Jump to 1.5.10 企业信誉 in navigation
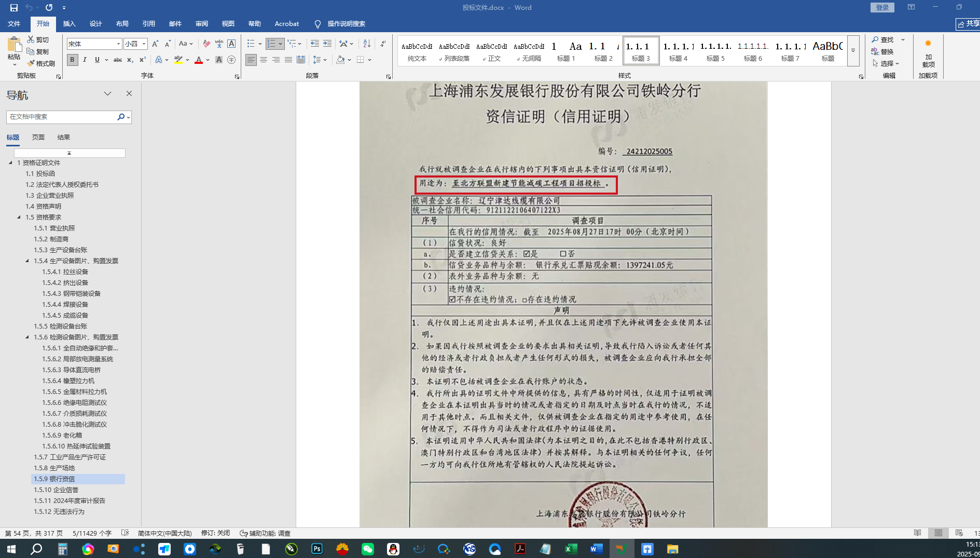Viewport: 980px width, 558px height. click(x=56, y=490)
